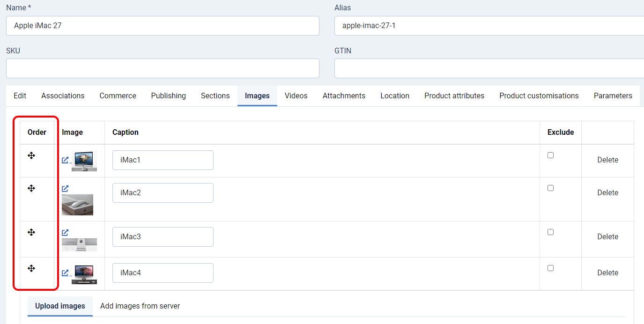Focus the empty SKU field
This screenshot has height=324, width=644.
(163, 68)
